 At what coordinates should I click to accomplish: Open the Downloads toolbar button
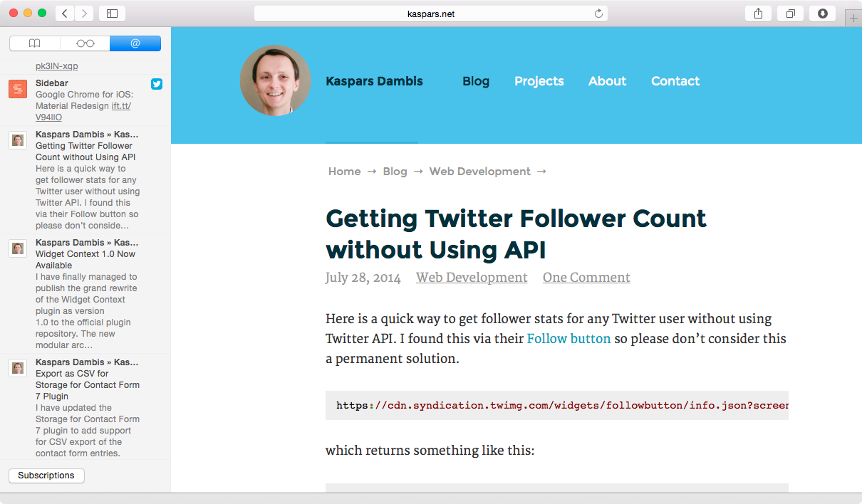pos(823,13)
